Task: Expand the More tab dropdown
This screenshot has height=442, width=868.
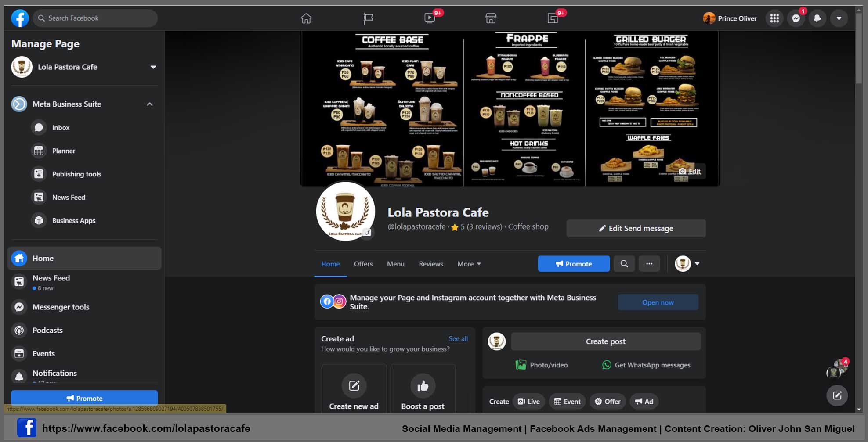Action: click(x=469, y=264)
